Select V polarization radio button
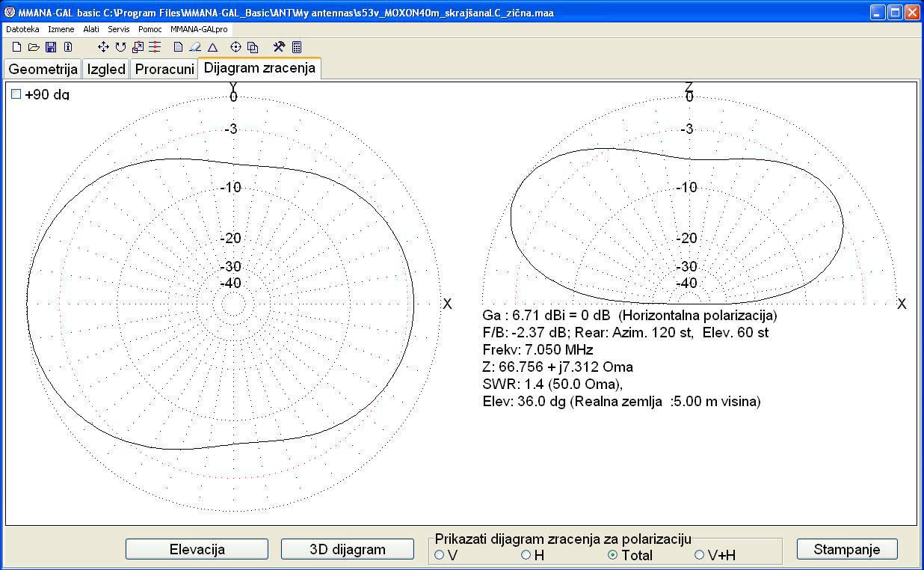 point(440,555)
